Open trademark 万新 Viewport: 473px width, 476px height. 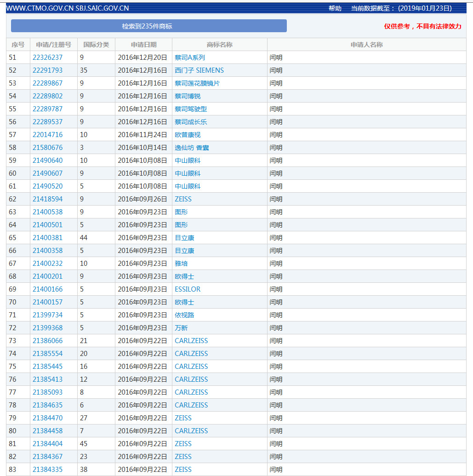[181, 328]
